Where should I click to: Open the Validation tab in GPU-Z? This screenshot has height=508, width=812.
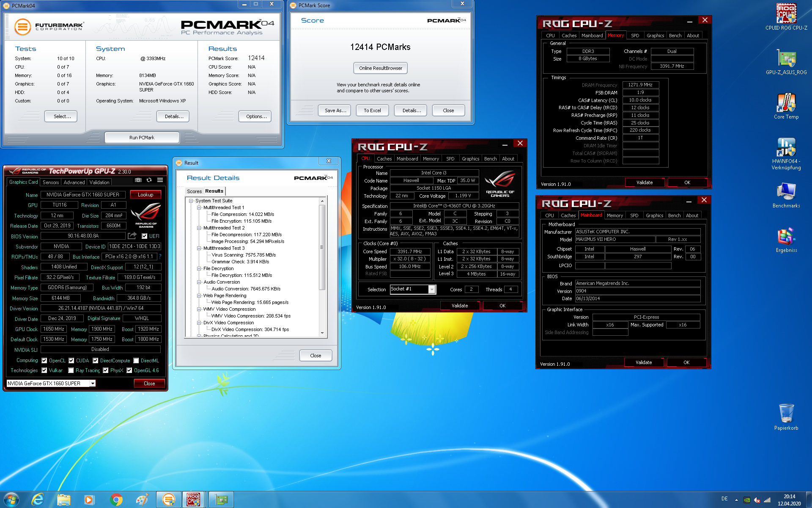(x=99, y=182)
